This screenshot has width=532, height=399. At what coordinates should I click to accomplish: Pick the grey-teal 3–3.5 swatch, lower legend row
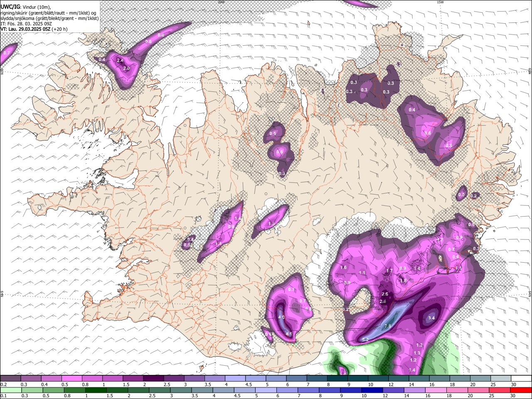pyautogui.click(x=181, y=390)
